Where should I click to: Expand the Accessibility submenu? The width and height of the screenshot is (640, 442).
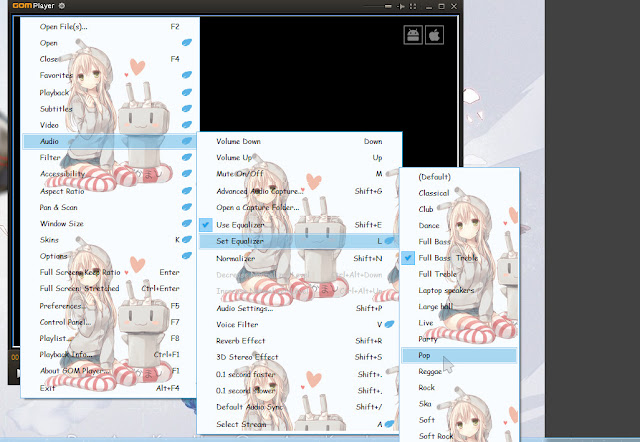(x=187, y=173)
